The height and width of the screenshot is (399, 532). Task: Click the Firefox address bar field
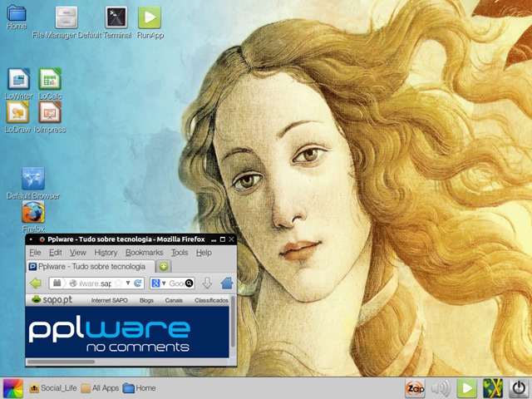96,283
